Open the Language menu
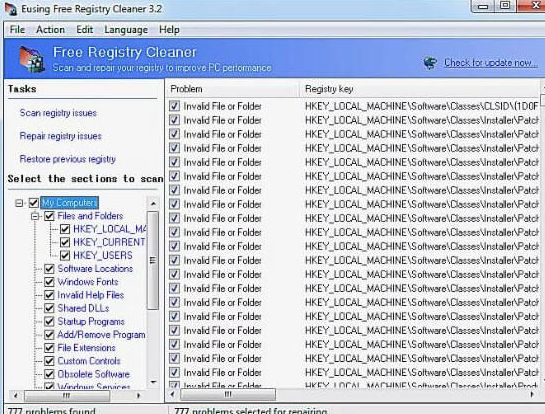Screen dimensions: 545x414 (x=126, y=30)
